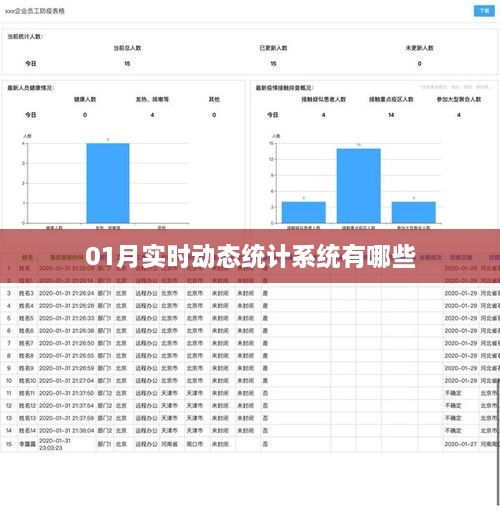Select the 2020-01-27 date cell in row 15
The image size is (500, 512).
461,444
